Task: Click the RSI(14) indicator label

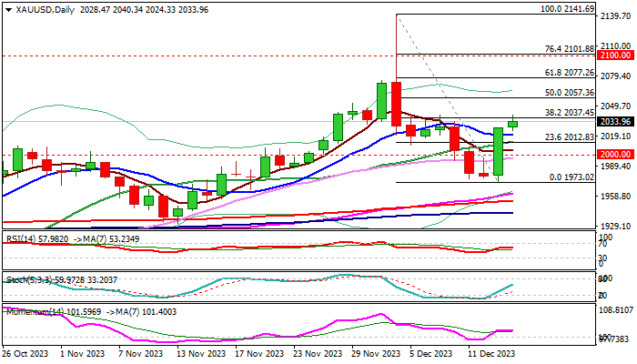Action: tap(22, 238)
